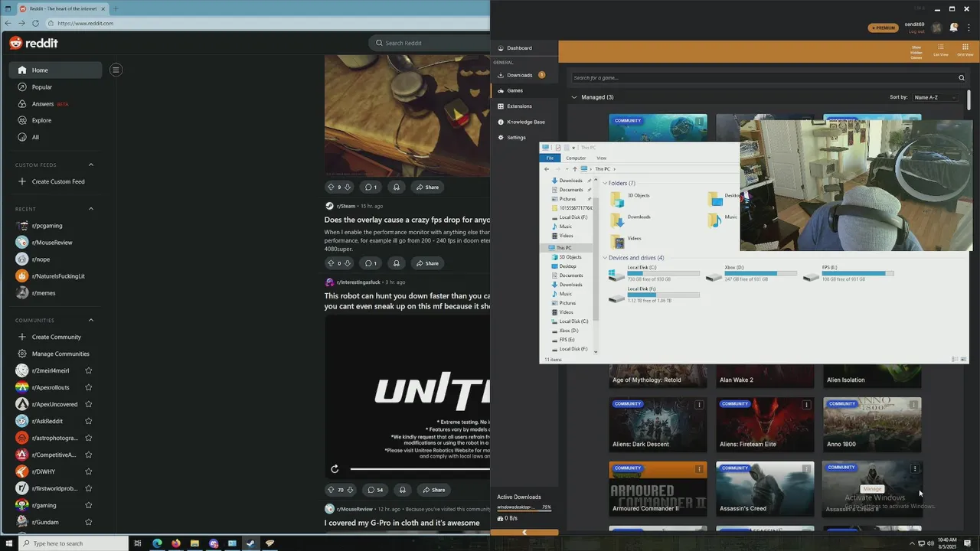Favorite r/gaming with its star
This screenshot has width=980, height=551.
coord(89,505)
